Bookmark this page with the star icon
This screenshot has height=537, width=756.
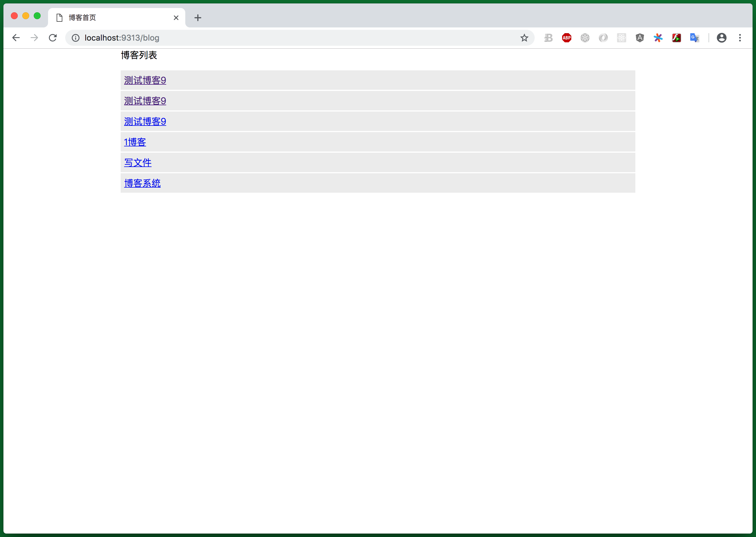524,38
